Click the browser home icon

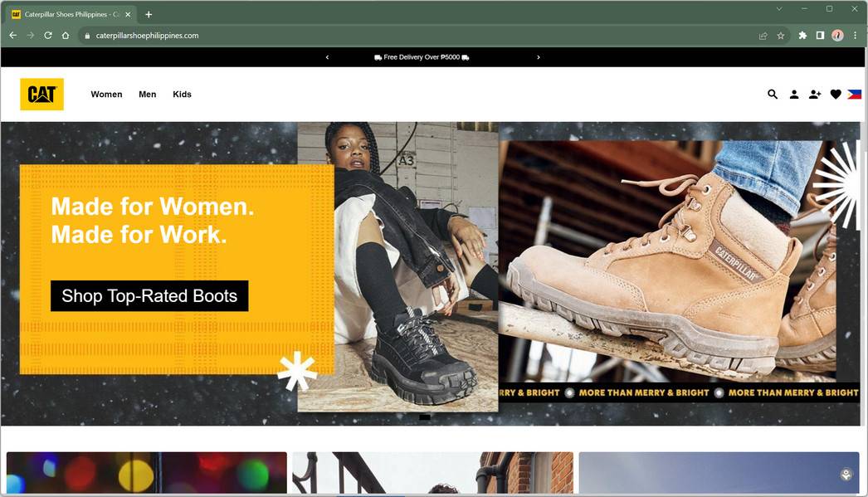pyautogui.click(x=66, y=36)
